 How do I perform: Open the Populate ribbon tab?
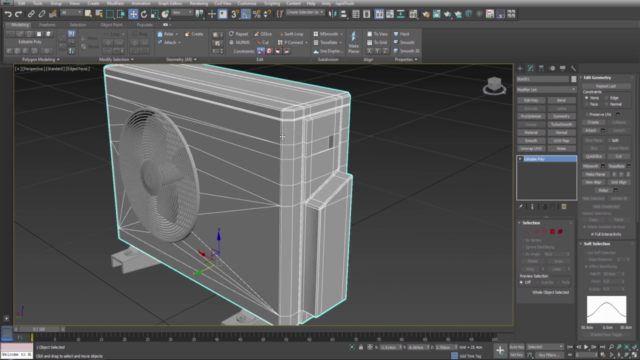point(144,25)
